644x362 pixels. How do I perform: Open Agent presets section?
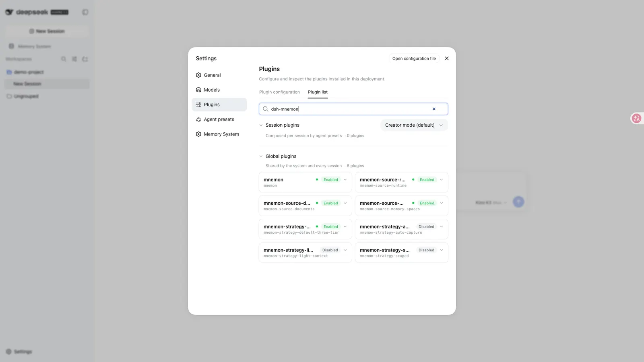(219, 119)
